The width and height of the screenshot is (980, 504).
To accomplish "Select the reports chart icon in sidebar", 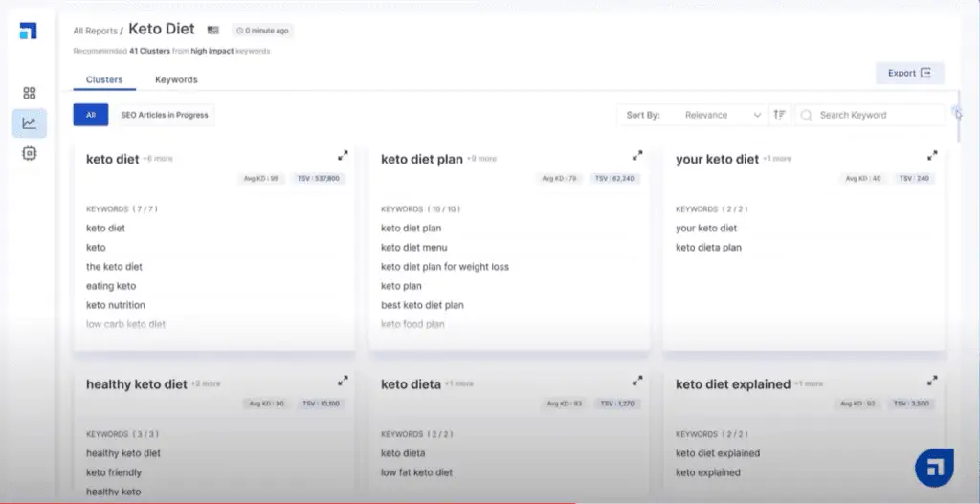I will [x=30, y=123].
